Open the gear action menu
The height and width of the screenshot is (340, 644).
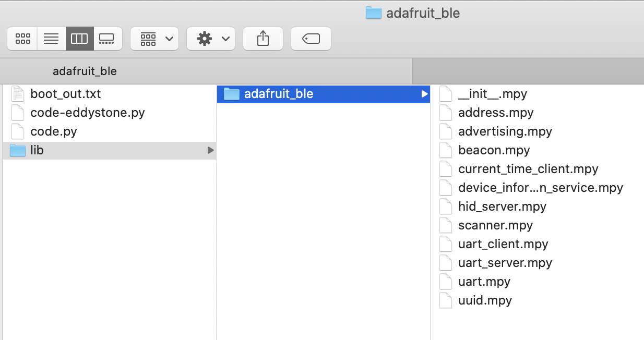click(x=211, y=39)
